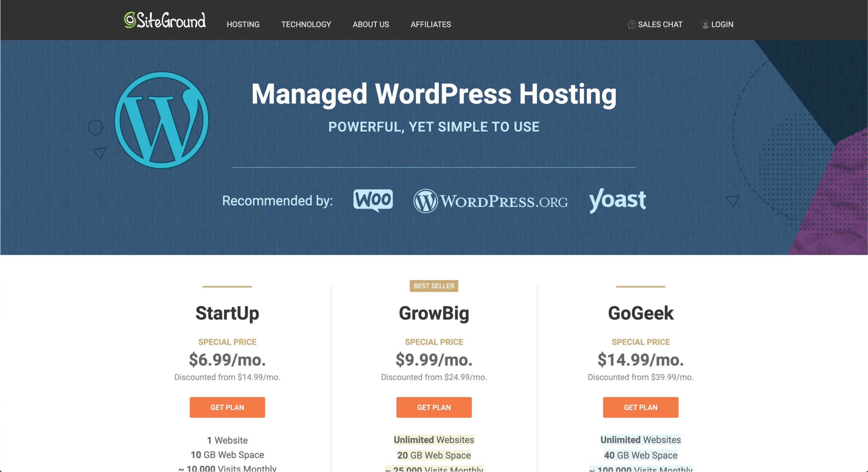
Task: Click GET PLAN for the GrowBig plan
Action: pyautogui.click(x=434, y=407)
